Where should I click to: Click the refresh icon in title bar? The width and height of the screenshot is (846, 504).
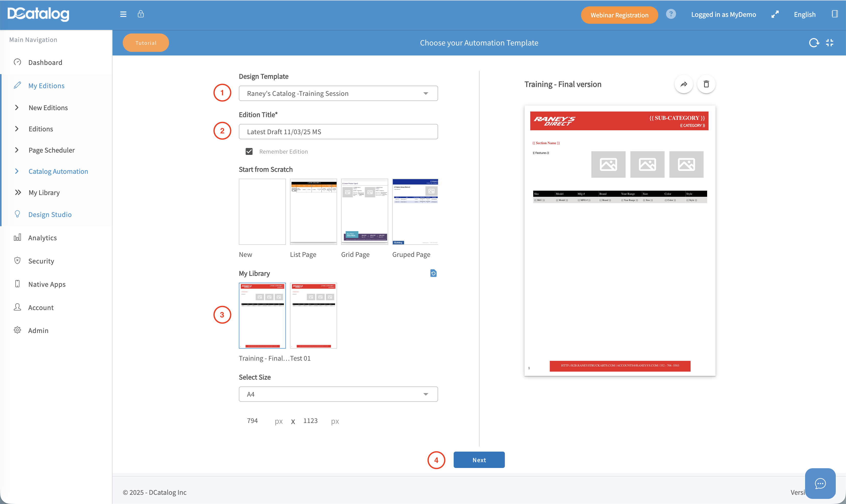pos(814,43)
